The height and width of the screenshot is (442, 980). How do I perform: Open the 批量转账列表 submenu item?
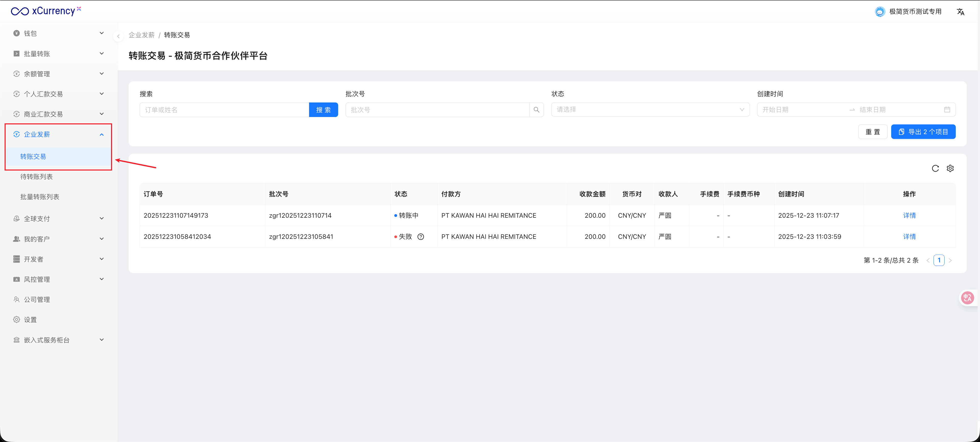pos(40,197)
